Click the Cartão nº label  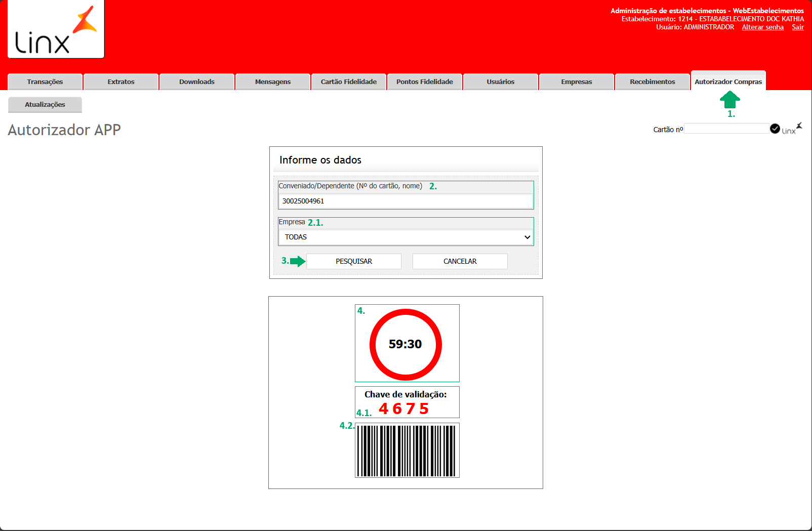pyautogui.click(x=668, y=130)
